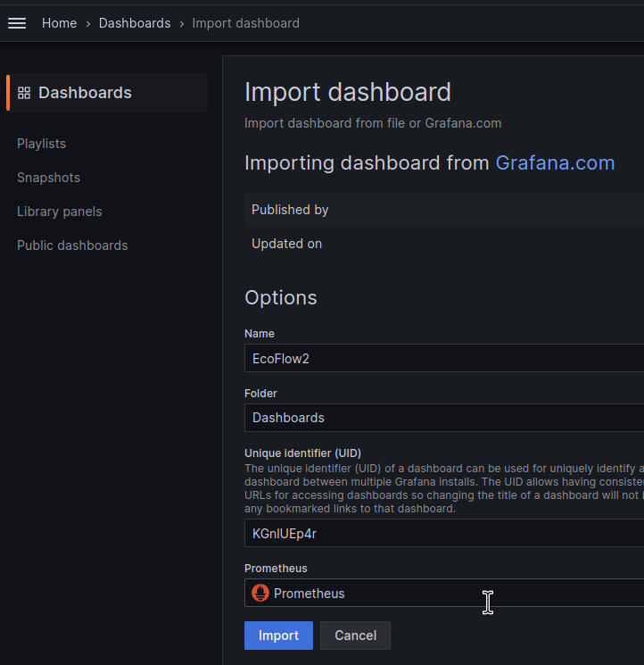Open Dashboards breadcrumb link
This screenshot has height=665, width=644.
tap(135, 23)
